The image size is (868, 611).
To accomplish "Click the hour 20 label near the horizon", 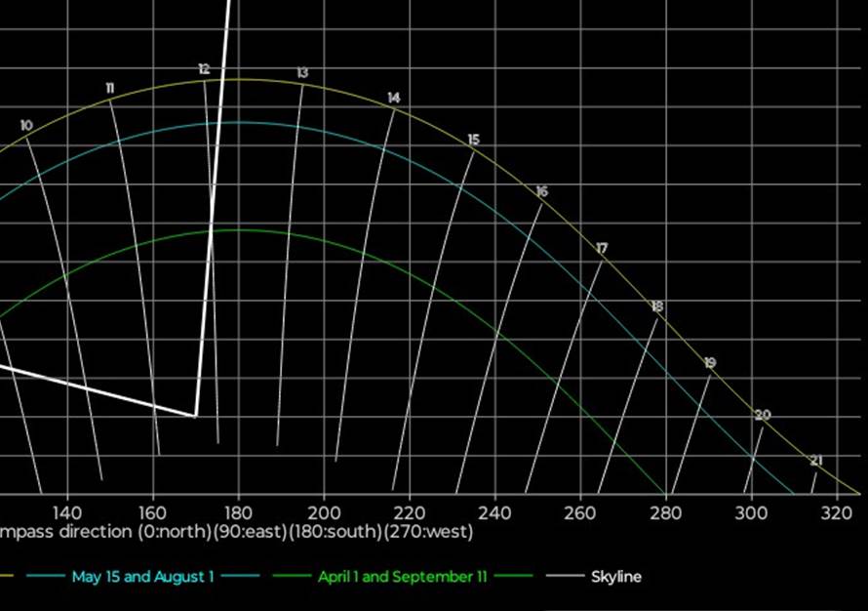I will 762,415.
